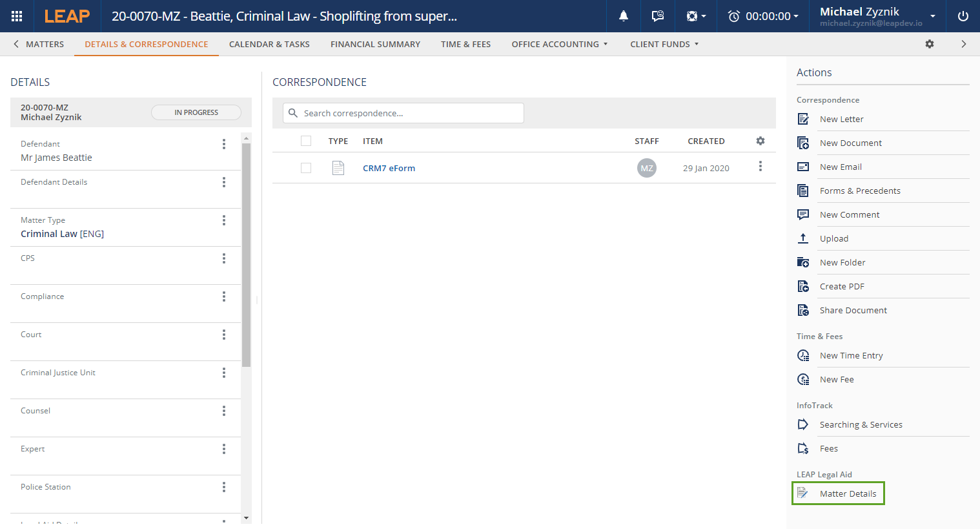Switch to the Calendar & Tasks tab
The image size is (980, 529).
(x=269, y=44)
